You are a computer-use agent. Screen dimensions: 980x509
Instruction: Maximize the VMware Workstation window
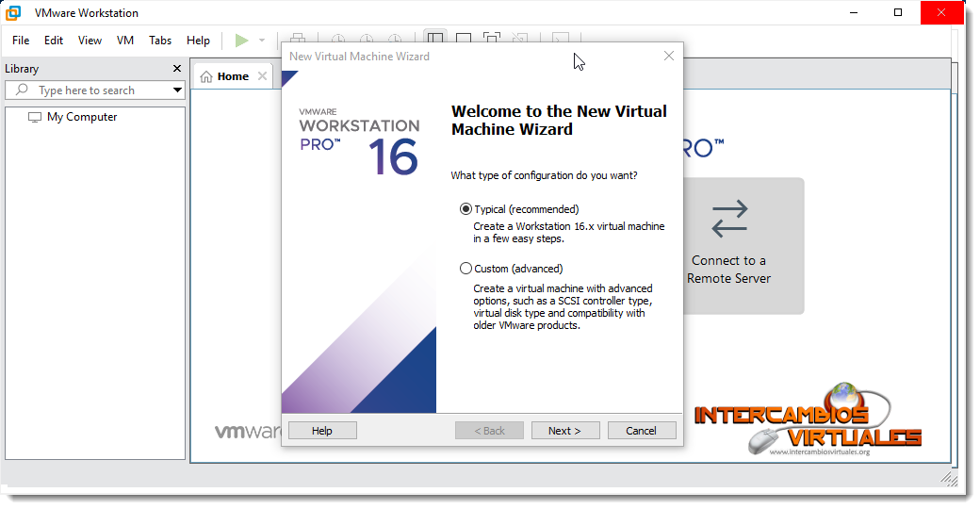click(x=897, y=12)
